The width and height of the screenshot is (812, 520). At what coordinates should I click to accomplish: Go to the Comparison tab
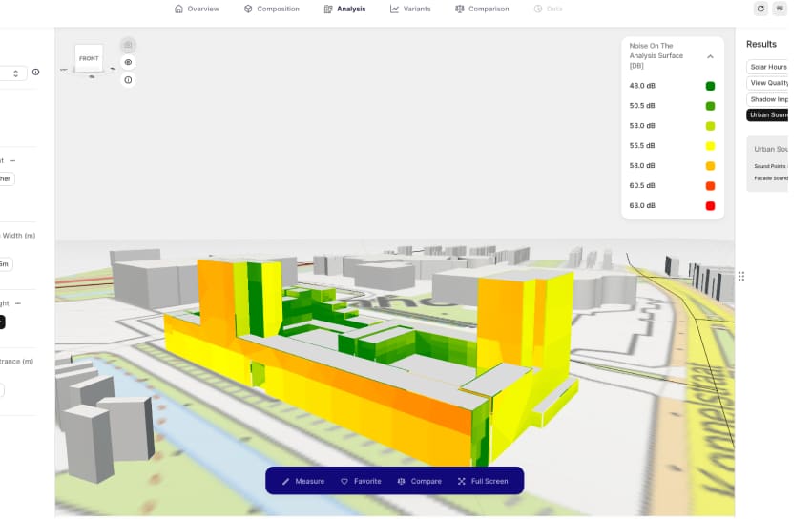tap(482, 9)
